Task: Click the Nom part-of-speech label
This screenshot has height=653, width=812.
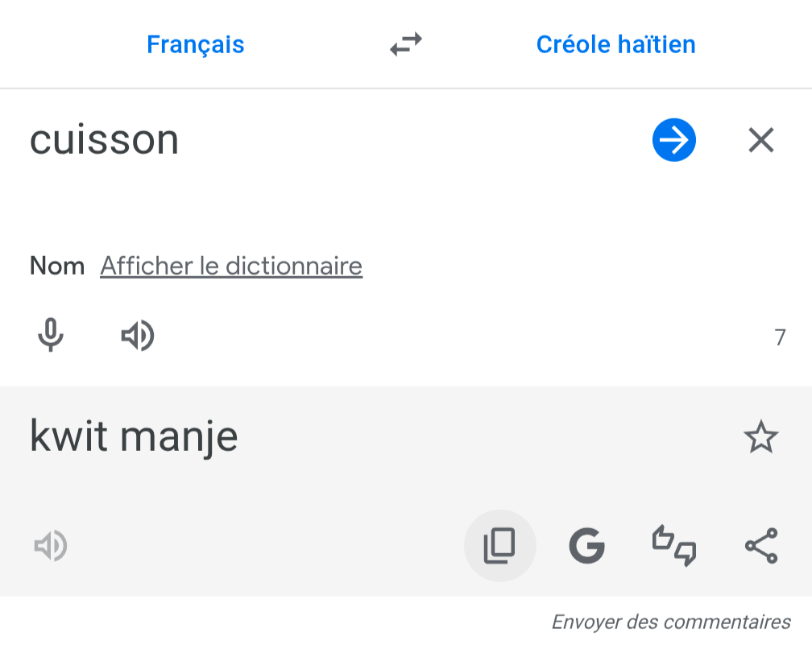Action: [57, 266]
